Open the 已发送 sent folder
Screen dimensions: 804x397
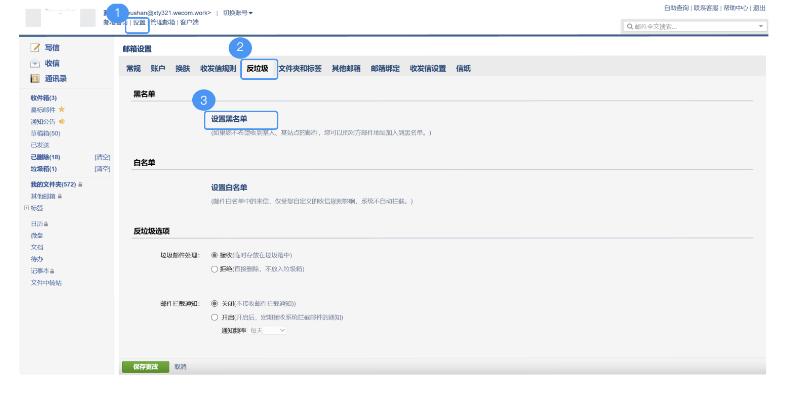[x=40, y=145]
